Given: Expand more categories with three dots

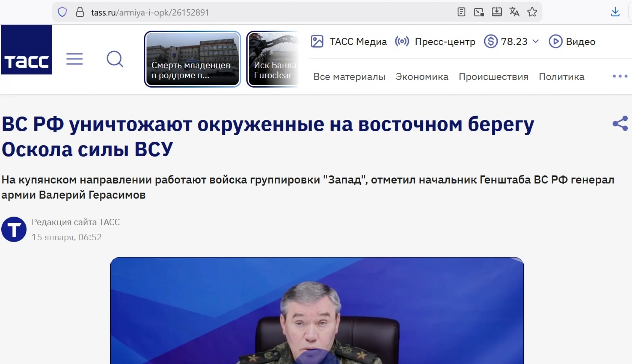Looking at the screenshot, I should 620,76.
